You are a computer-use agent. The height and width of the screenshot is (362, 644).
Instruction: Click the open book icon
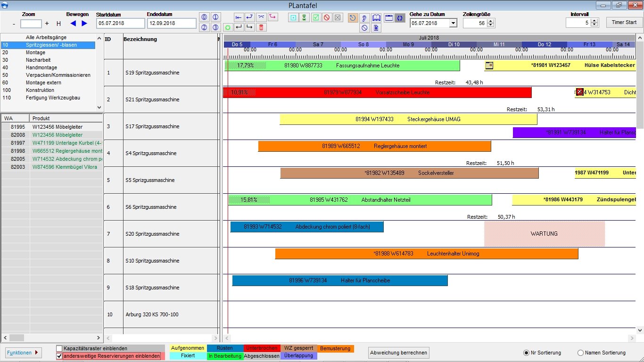pos(376,18)
